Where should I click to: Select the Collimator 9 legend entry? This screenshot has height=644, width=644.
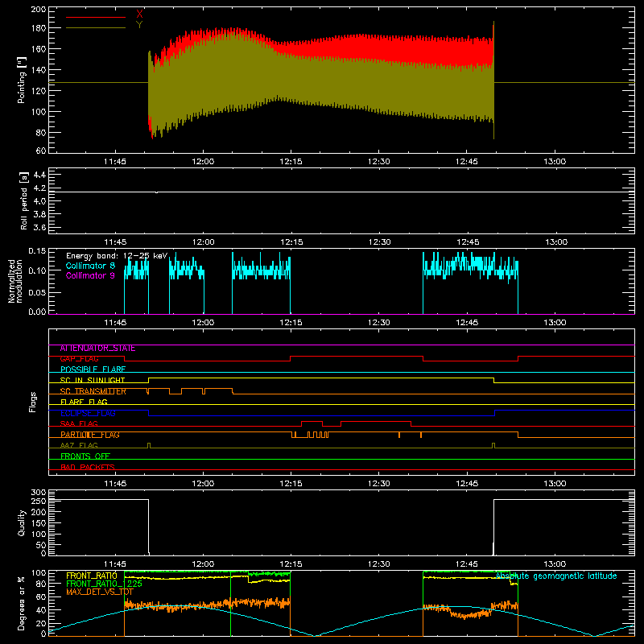pyautogui.click(x=90, y=275)
